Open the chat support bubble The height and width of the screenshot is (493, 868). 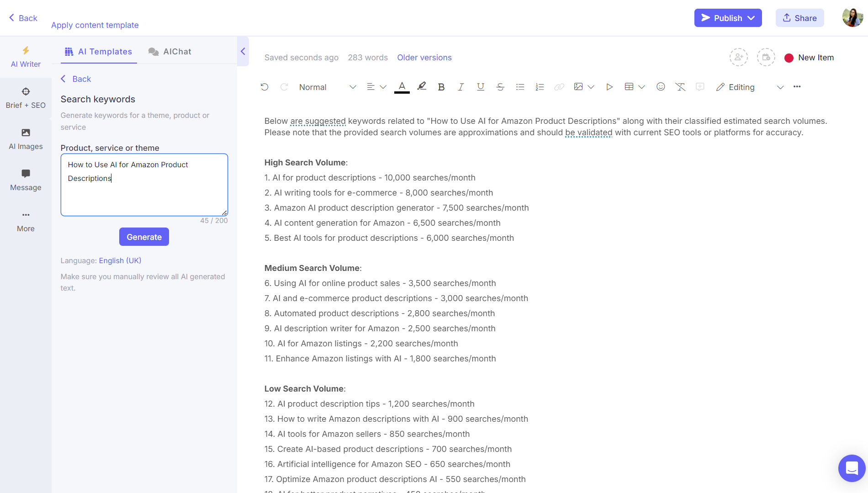click(852, 468)
